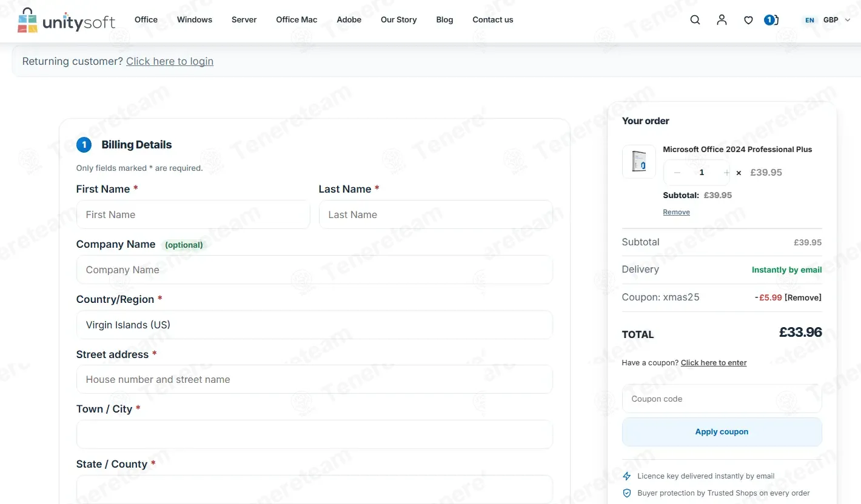Open the Microsoft Office product thumbnail

click(639, 162)
